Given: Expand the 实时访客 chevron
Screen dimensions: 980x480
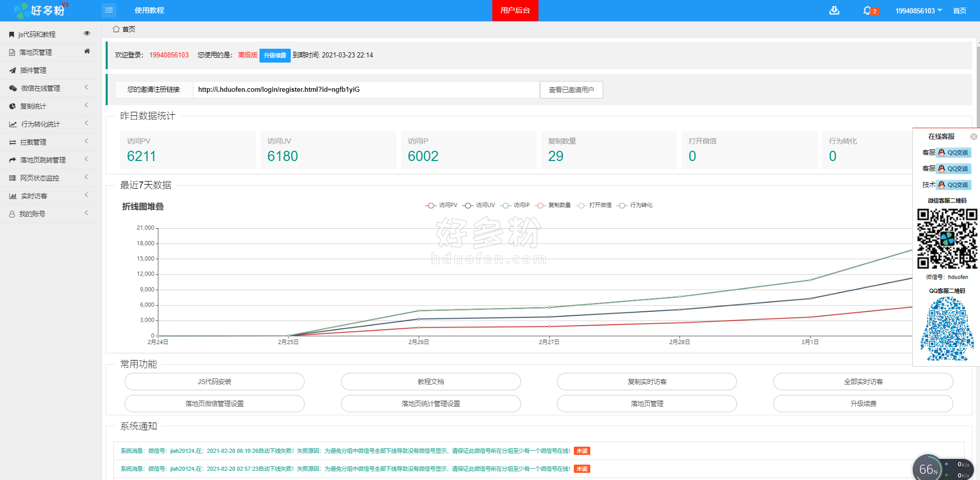Looking at the screenshot, I should [x=86, y=195].
